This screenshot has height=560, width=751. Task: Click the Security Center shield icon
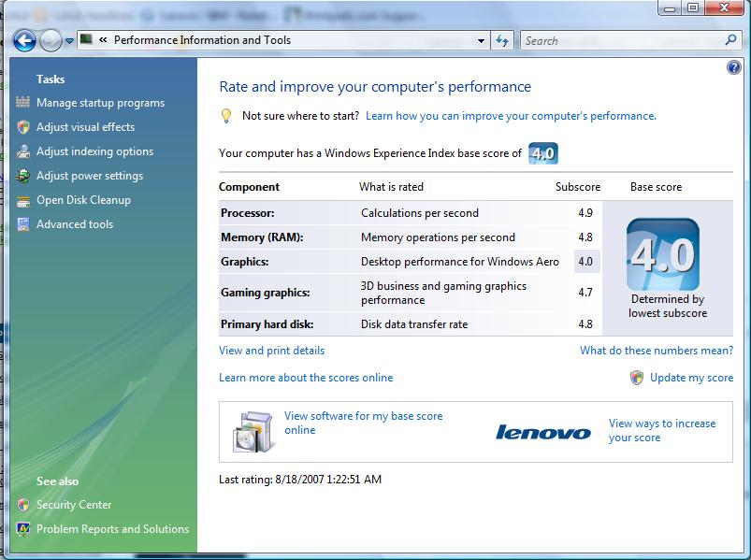coord(23,505)
